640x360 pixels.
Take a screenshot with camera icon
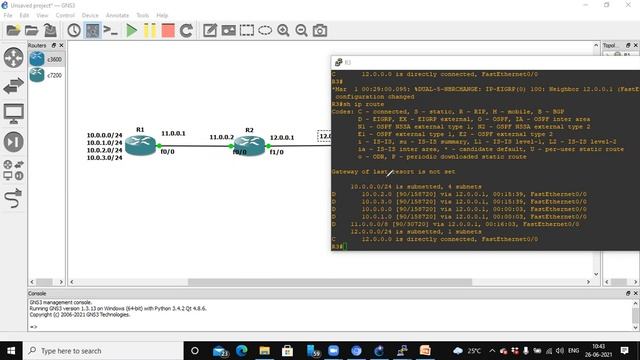pos(320,31)
